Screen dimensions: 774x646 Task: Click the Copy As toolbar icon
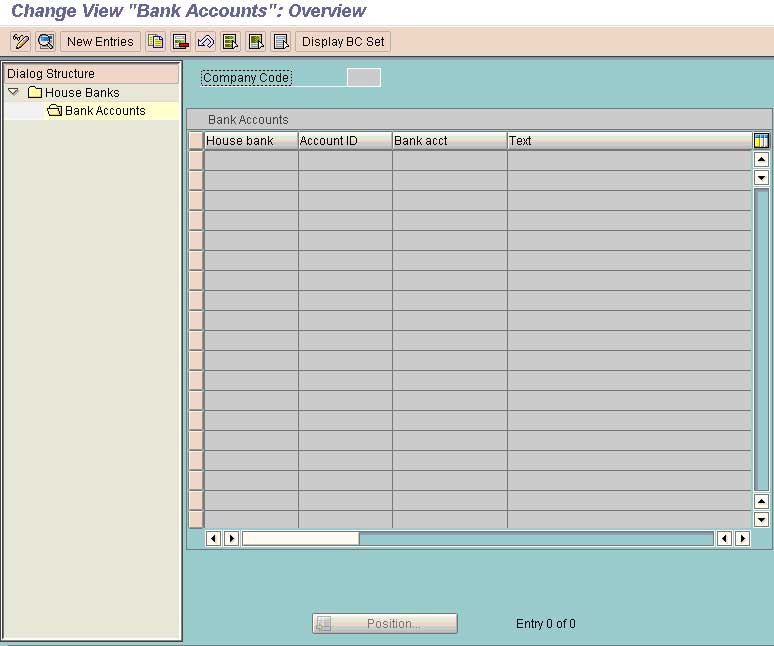tap(155, 42)
